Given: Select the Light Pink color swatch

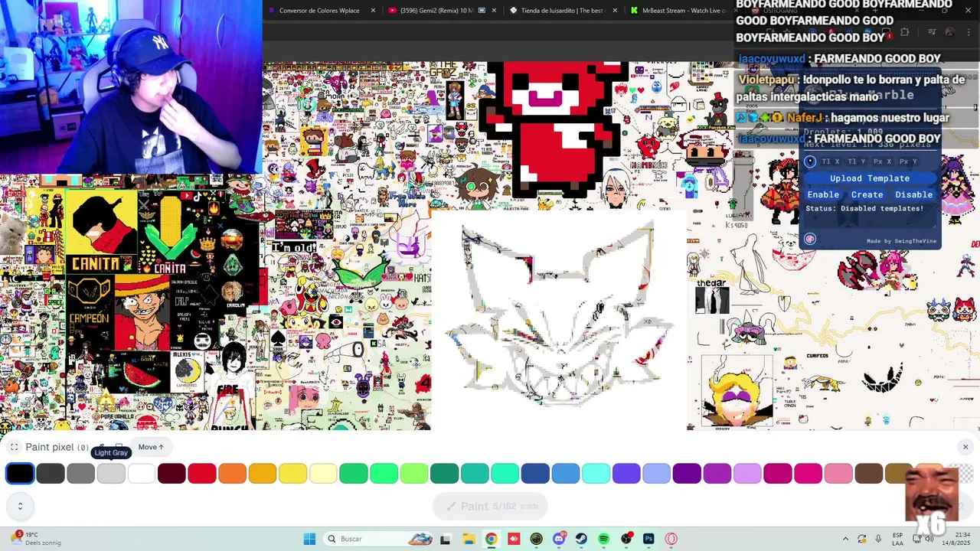Looking at the screenshot, I should click(x=838, y=474).
